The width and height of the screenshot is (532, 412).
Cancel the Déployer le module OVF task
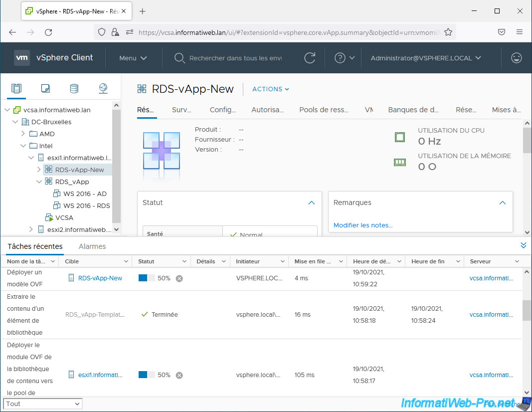pyautogui.click(x=179, y=375)
